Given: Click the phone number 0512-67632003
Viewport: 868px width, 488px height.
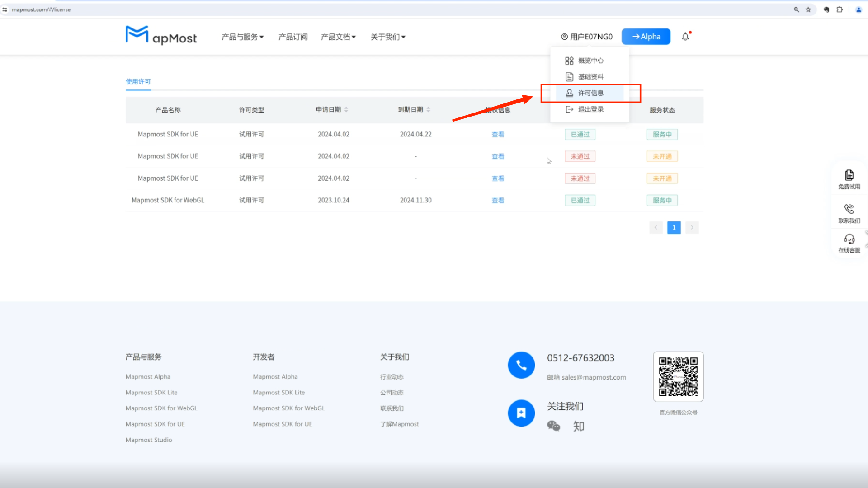Looking at the screenshot, I should [x=580, y=358].
